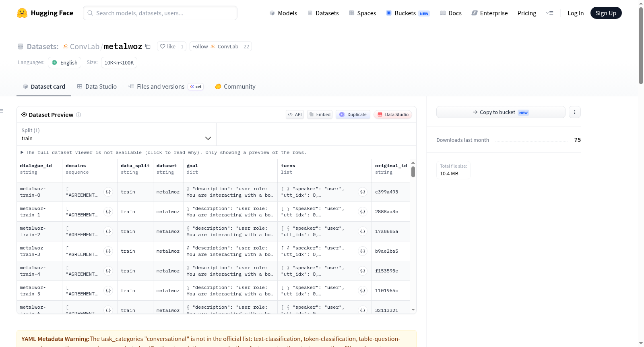Switch to the Community tab
The width and height of the screenshot is (644, 347).
click(235, 87)
